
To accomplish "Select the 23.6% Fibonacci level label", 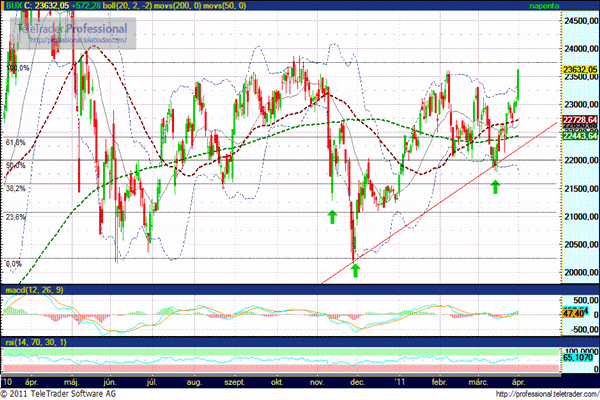I will (16, 217).
